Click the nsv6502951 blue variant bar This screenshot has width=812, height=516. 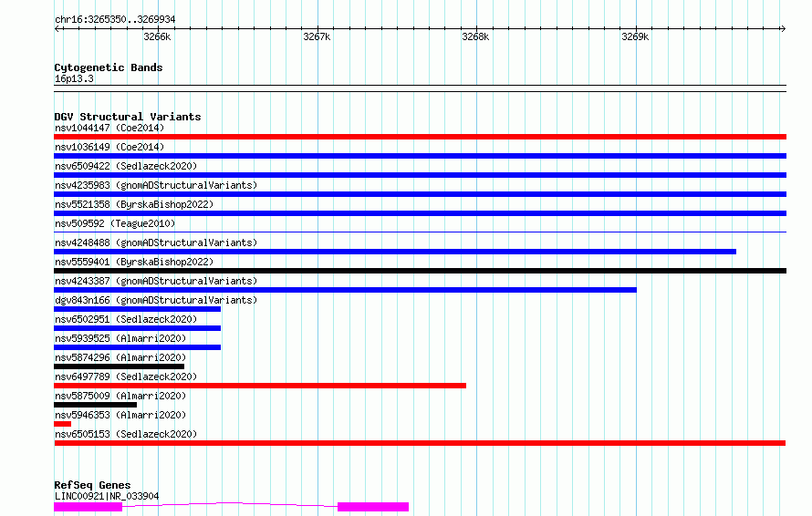pyautogui.click(x=137, y=328)
